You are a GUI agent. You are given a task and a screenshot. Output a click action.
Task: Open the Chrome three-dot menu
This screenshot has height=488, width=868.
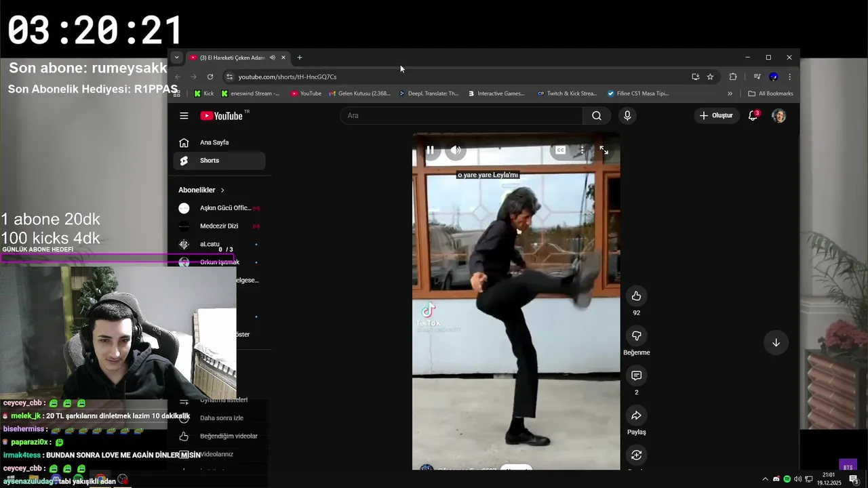789,77
